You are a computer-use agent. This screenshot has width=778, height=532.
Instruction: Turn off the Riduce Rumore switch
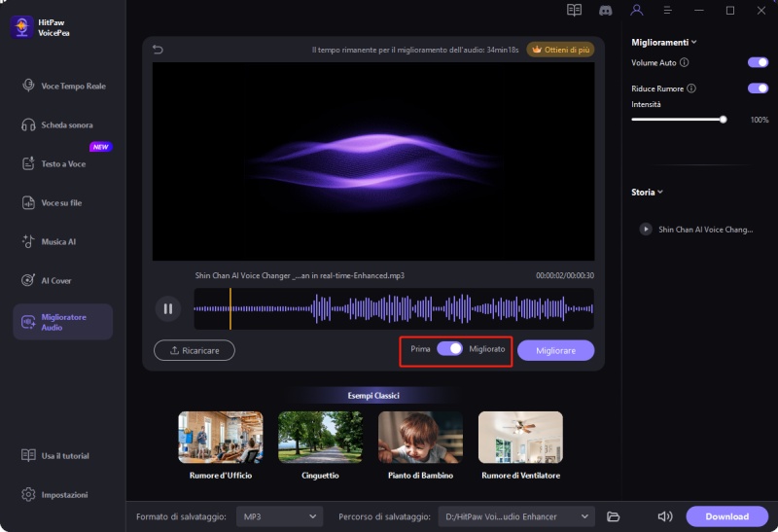758,89
